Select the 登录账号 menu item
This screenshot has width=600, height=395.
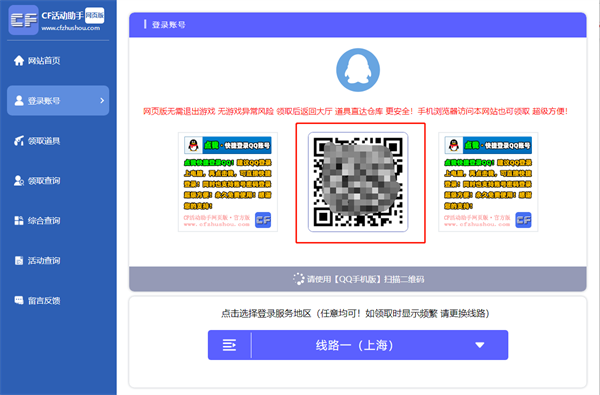pyautogui.click(x=58, y=101)
